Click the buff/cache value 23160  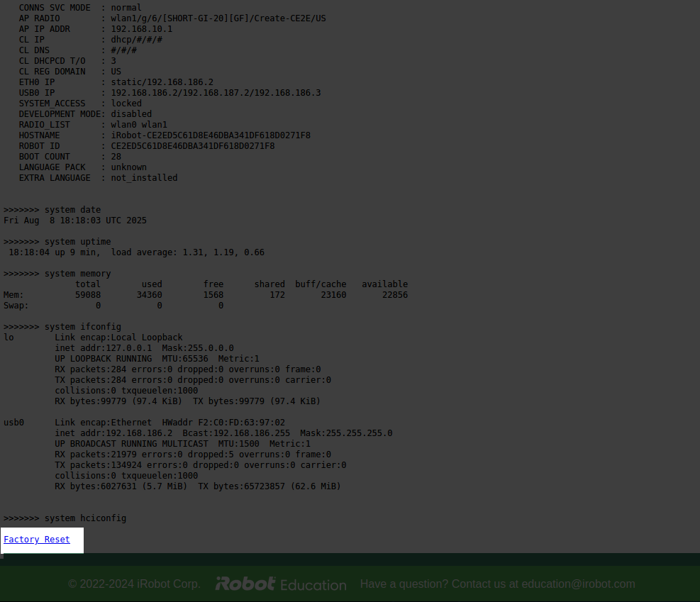point(333,295)
